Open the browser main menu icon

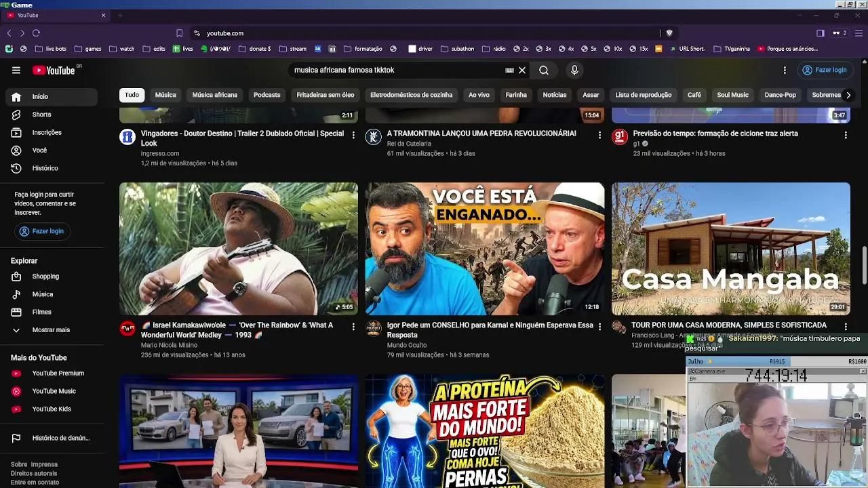[x=859, y=33]
